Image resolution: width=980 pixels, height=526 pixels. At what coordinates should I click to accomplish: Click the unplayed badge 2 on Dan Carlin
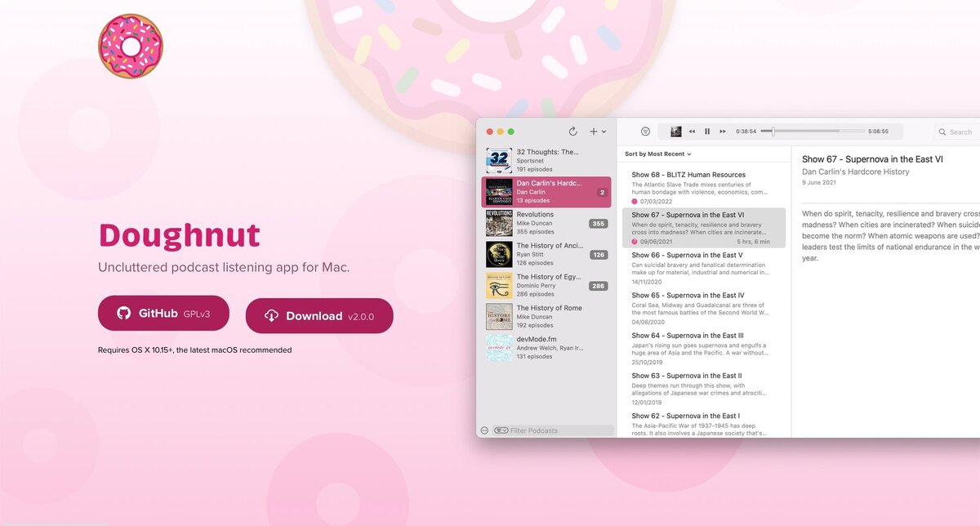coord(602,193)
